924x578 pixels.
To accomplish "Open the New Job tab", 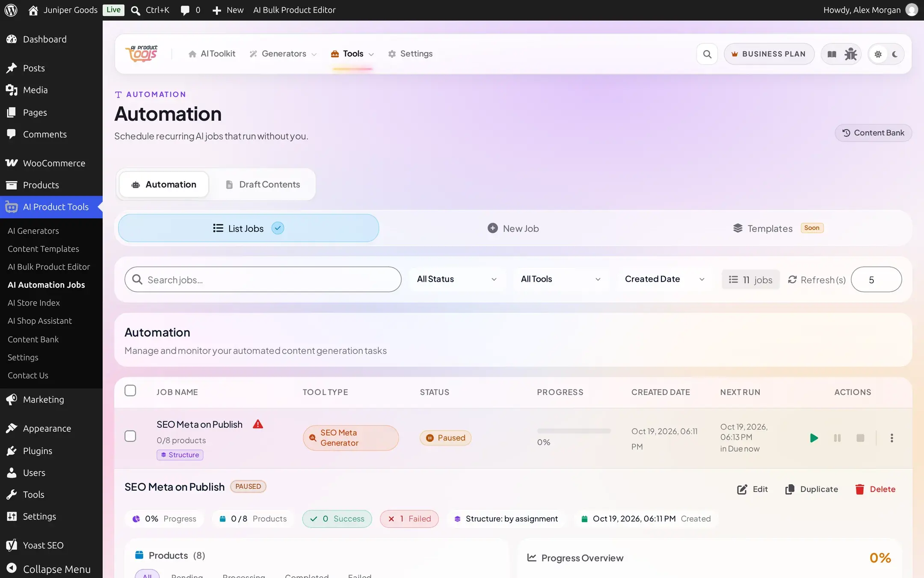I will [x=513, y=228].
